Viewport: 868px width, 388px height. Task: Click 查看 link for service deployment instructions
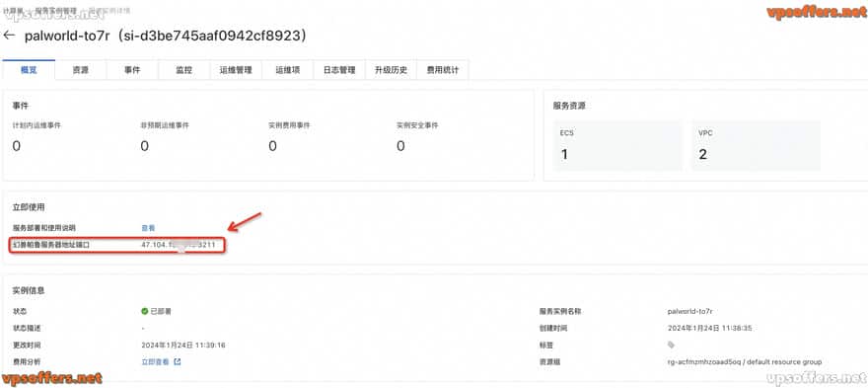pyautogui.click(x=148, y=228)
